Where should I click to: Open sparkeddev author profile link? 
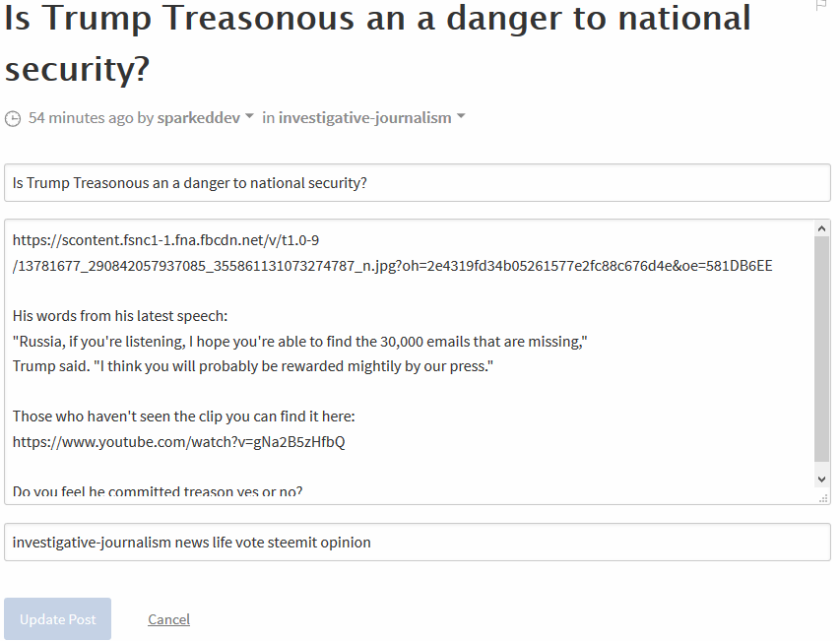[x=198, y=118]
